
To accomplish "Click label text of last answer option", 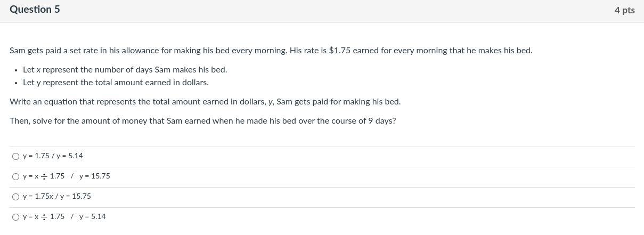I will tap(64, 217).
